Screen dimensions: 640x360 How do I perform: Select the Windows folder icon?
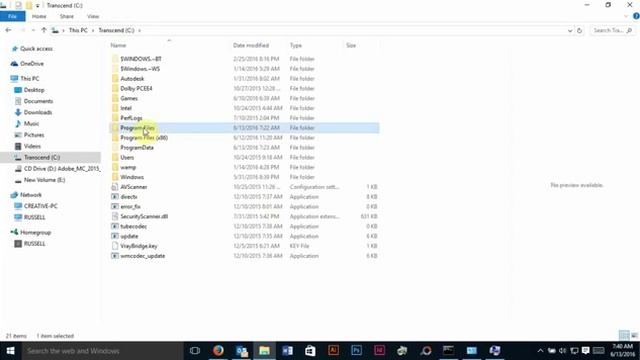coord(115,177)
